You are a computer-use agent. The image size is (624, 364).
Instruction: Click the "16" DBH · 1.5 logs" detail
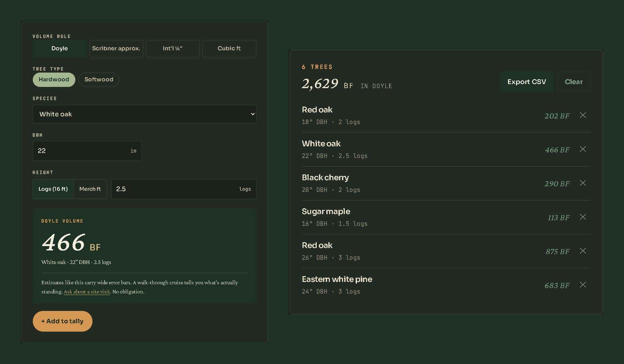[x=334, y=224]
